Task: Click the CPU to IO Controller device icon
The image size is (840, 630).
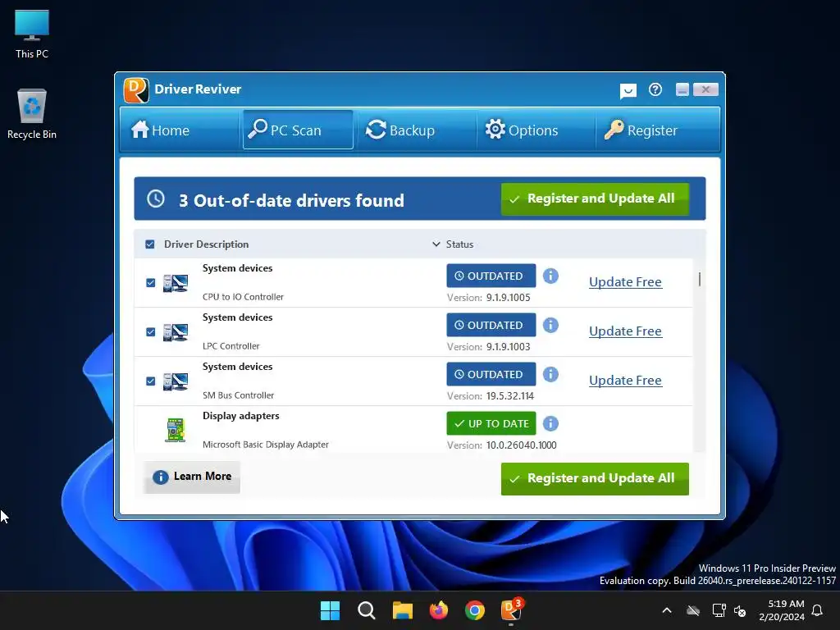Action: pos(176,283)
